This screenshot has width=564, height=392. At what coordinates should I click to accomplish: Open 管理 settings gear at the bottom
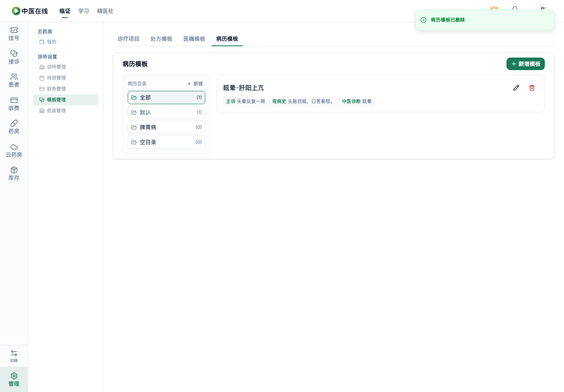pos(14,379)
